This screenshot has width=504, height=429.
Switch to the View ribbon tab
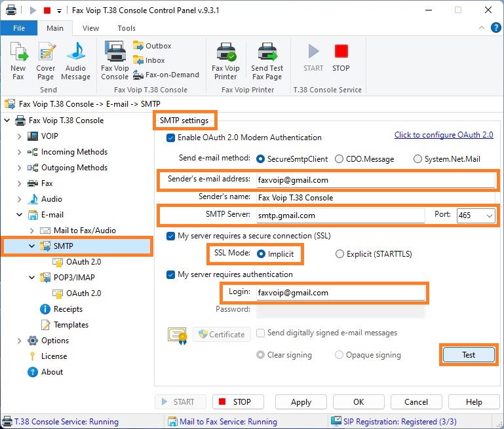pos(90,28)
